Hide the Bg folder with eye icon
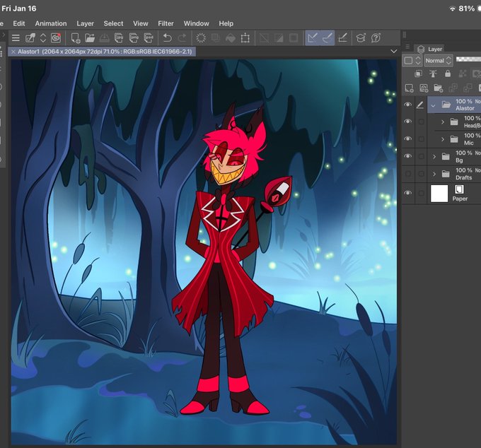The image size is (481, 448). (407, 156)
